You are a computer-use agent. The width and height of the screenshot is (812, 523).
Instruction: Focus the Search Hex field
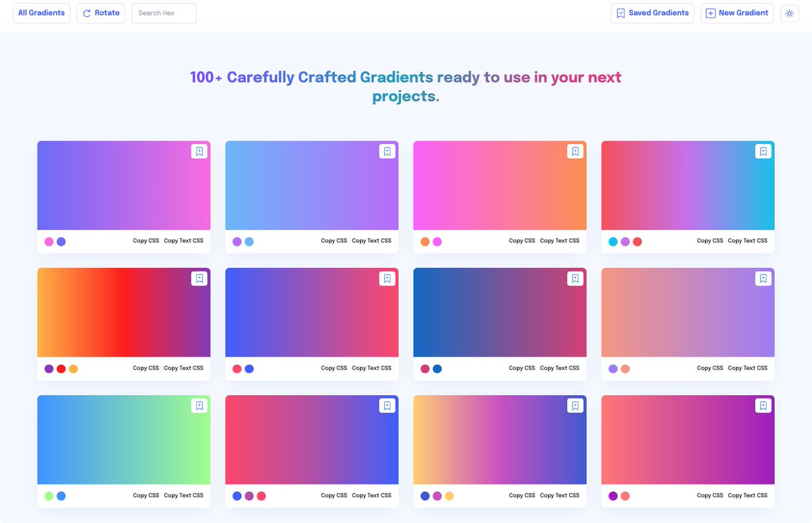point(164,13)
